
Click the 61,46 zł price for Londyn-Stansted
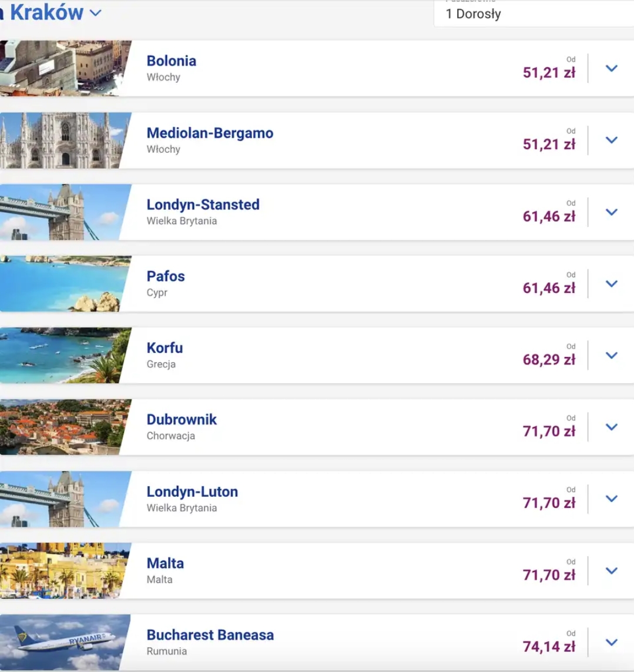pos(549,216)
